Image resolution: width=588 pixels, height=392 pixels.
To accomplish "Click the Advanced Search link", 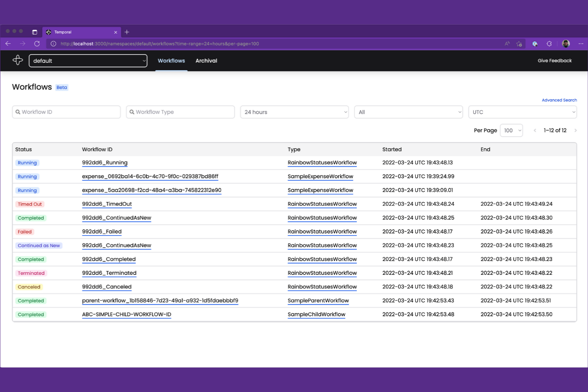I will (x=559, y=100).
